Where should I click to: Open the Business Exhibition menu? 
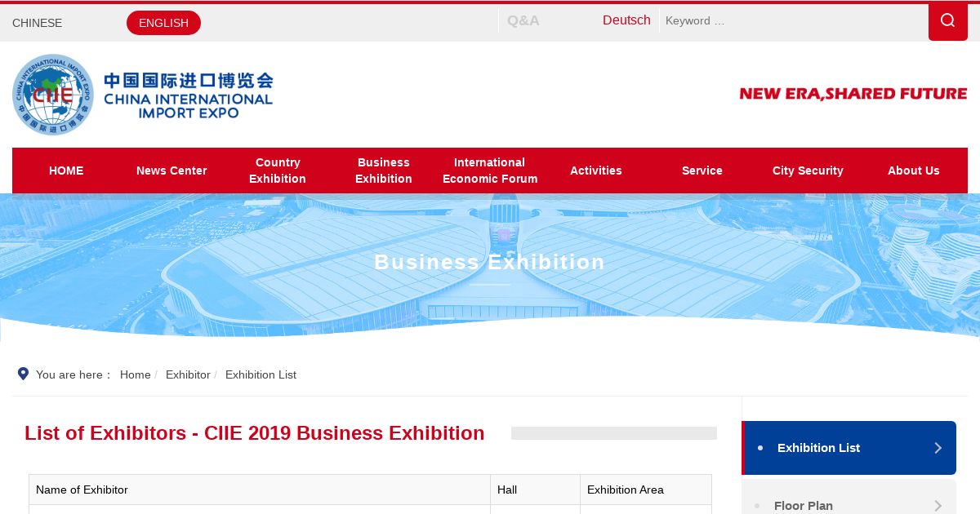pyautogui.click(x=384, y=171)
